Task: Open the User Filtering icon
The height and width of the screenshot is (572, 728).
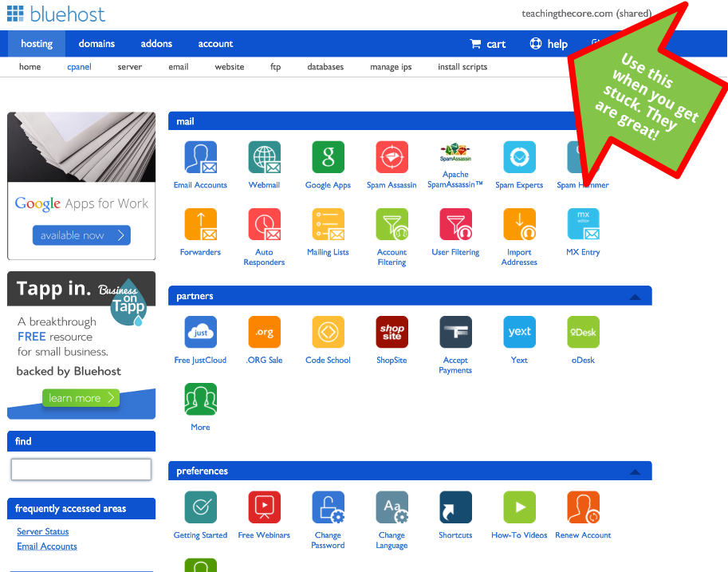Action: pos(455,224)
